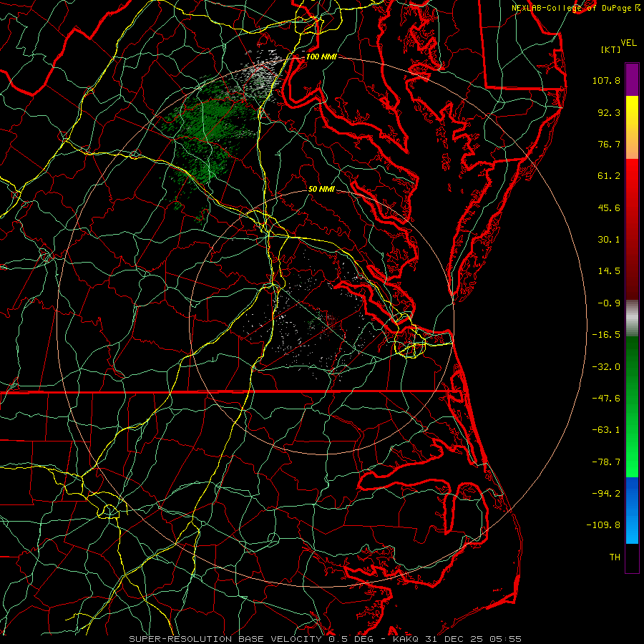Click the gray near-zero segment of the color bar
The image size is (644, 644).
coord(632,317)
